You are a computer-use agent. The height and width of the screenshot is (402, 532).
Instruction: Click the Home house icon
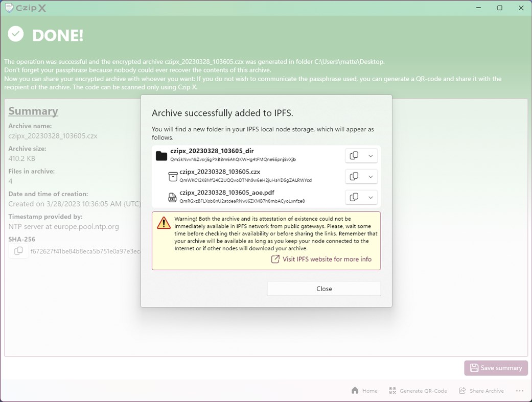click(355, 390)
